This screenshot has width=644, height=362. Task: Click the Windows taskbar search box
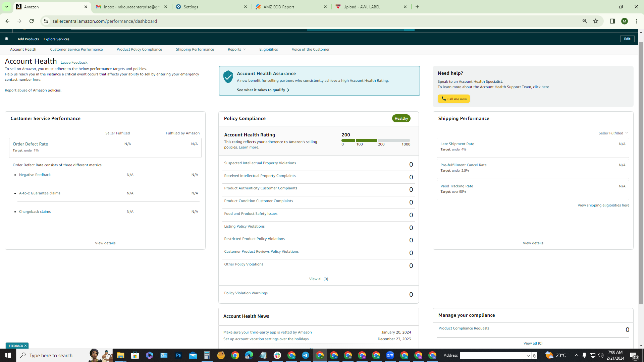click(64, 355)
